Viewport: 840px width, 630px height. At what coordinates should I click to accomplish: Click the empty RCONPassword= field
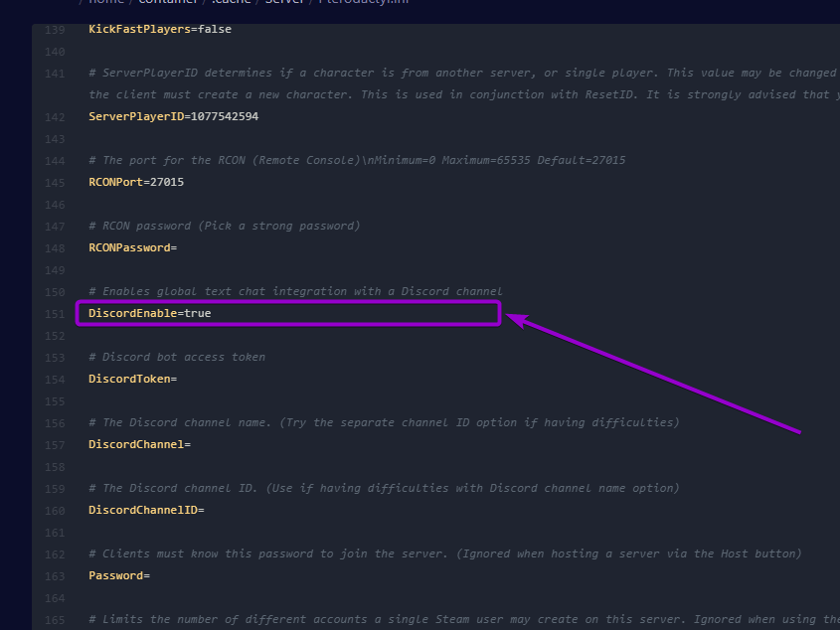[134, 246]
